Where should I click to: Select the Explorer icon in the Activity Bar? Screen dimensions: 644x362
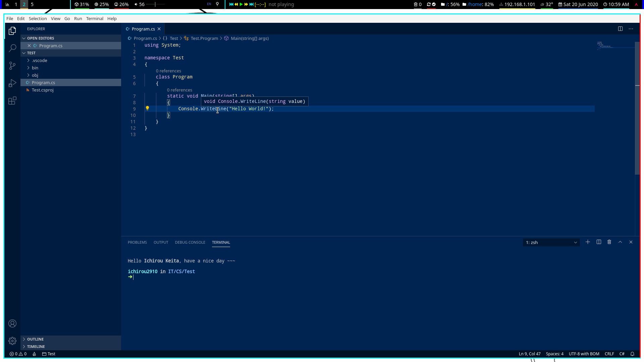[12, 31]
